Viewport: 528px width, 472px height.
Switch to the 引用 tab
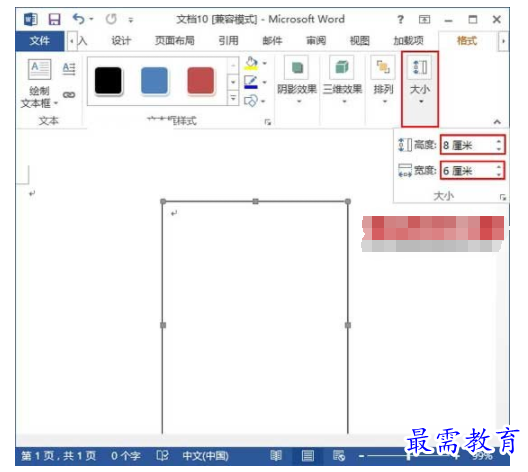point(228,41)
